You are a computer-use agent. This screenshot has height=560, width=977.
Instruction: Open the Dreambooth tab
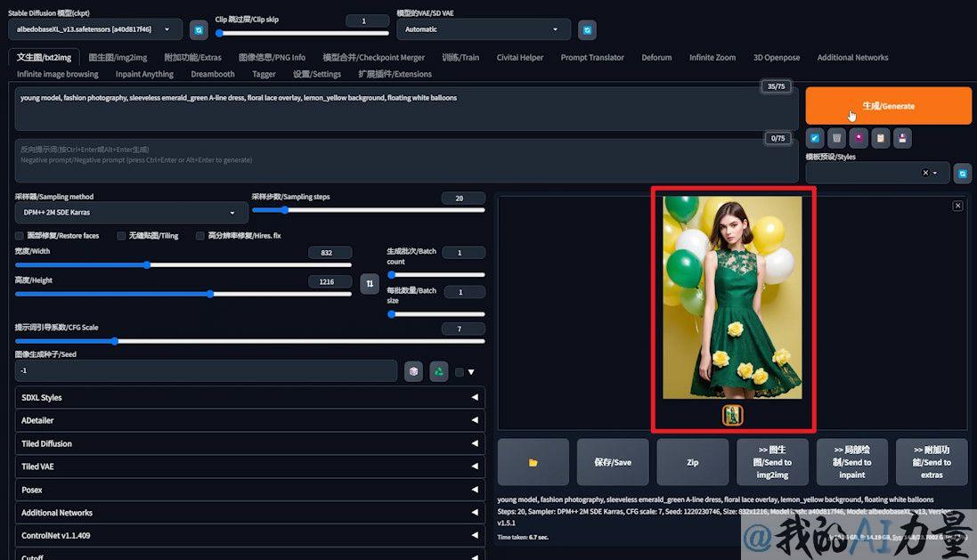tap(213, 74)
